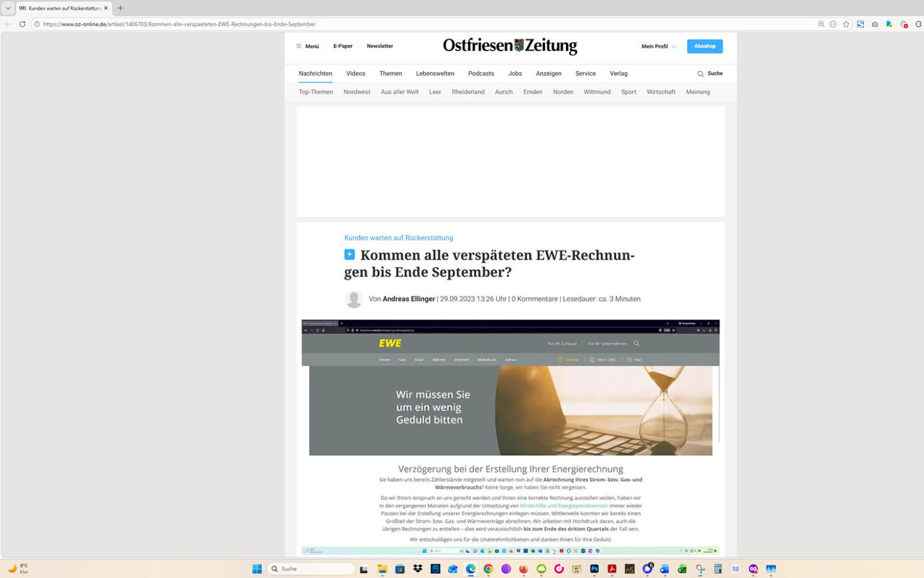Screen dimensions: 924x578
Task: Click the browser back arrow
Action: pos(7,24)
